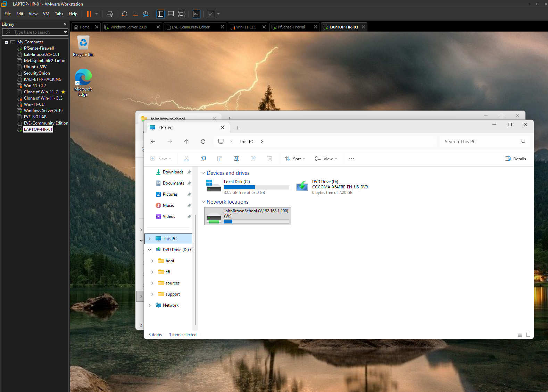Enter full screen mode via the toolbar icon
548x392 pixels.
(x=181, y=14)
